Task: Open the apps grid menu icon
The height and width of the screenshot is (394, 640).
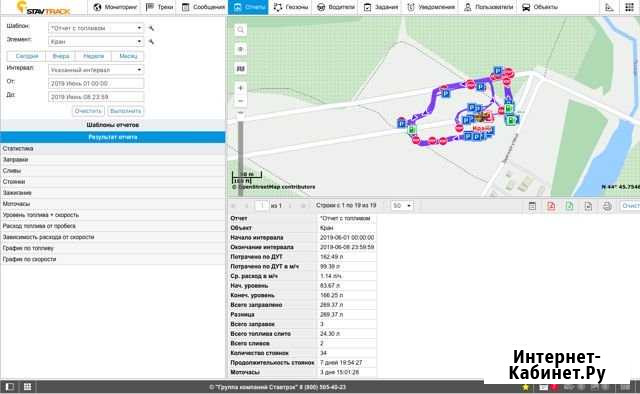Action: pos(629,7)
